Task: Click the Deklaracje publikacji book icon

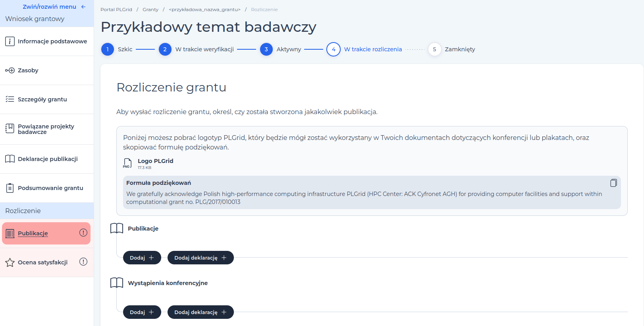Action: click(x=10, y=159)
